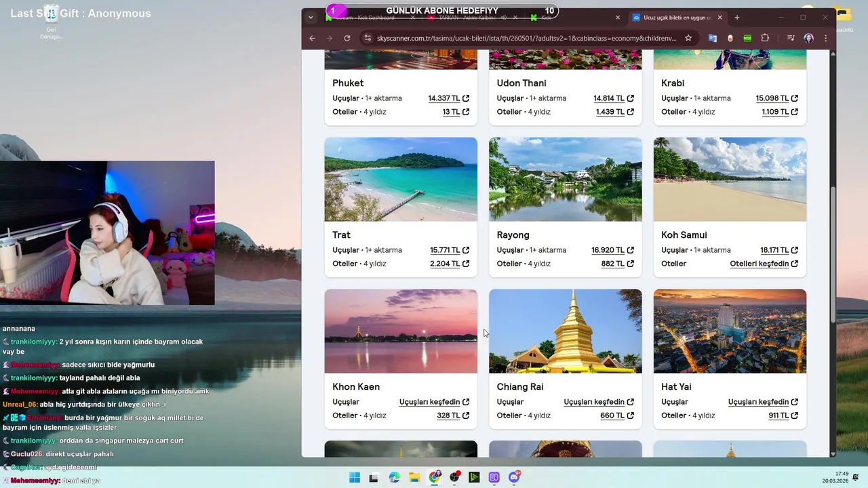
Task: Click the webcam overlay video
Action: 107,233
